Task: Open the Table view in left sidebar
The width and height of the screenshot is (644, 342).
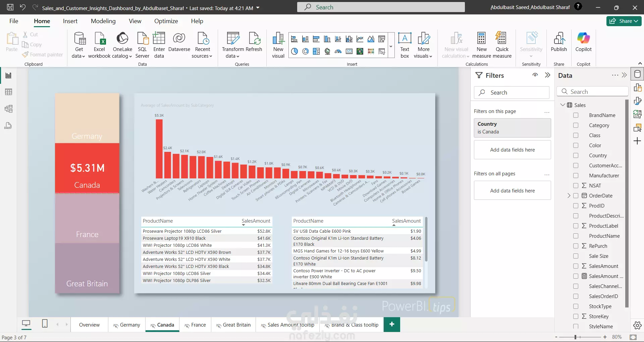Action: tap(8, 92)
